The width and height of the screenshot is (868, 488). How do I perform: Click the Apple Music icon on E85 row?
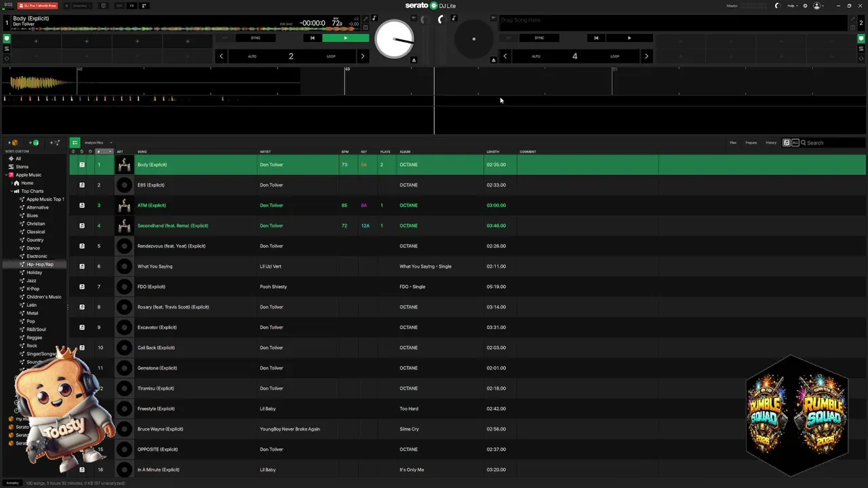coord(82,185)
